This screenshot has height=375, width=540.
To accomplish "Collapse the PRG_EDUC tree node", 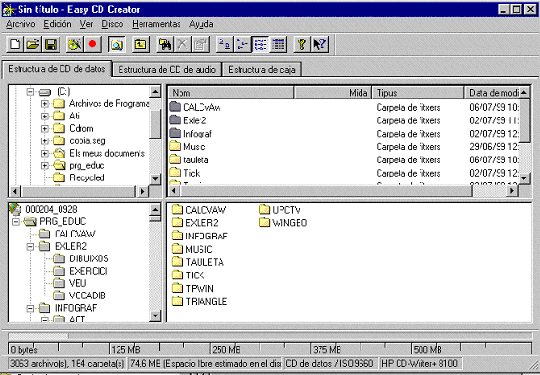I will (16, 221).
